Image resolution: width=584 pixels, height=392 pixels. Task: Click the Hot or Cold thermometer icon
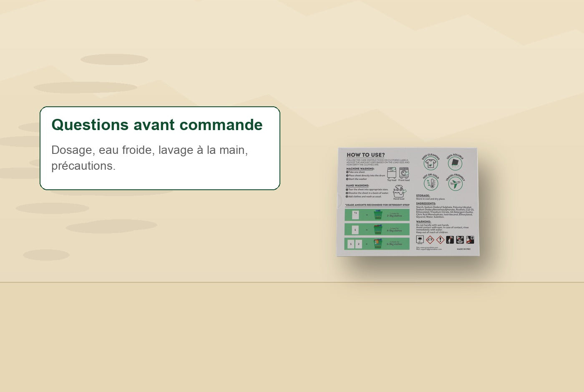pyautogui.click(x=431, y=183)
